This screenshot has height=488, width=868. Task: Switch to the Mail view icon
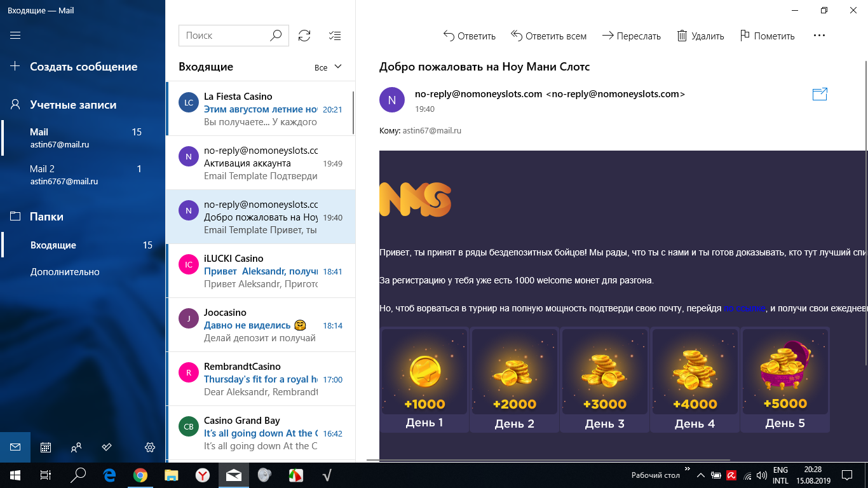(x=15, y=447)
